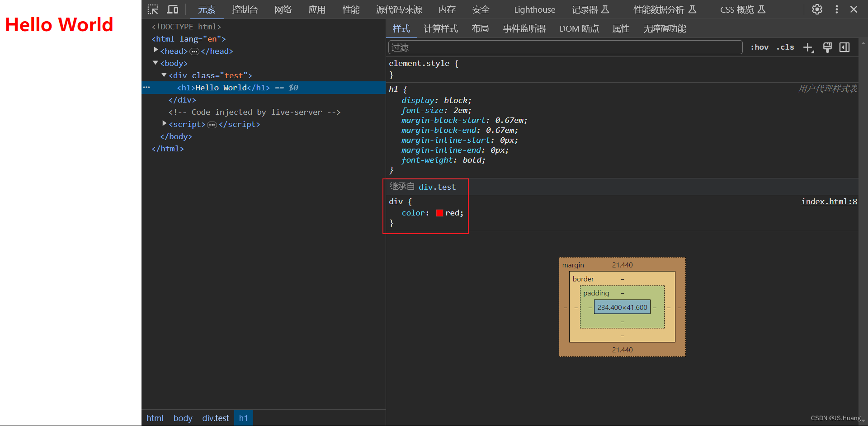Activate the inspect element picker icon

pos(153,9)
